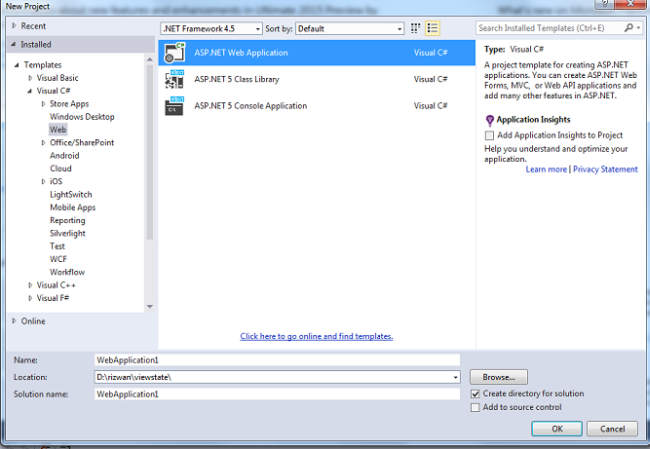Select the Silverlight category
650x449 pixels.
pos(68,233)
